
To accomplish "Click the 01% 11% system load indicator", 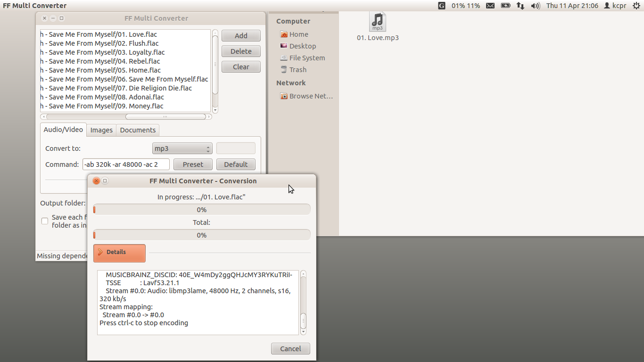I will [466, 6].
